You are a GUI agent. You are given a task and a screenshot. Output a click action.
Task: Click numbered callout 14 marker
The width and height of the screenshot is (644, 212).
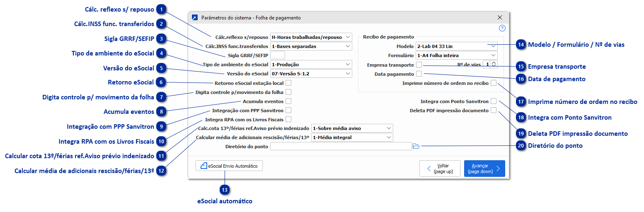click(x=521, y=44)
